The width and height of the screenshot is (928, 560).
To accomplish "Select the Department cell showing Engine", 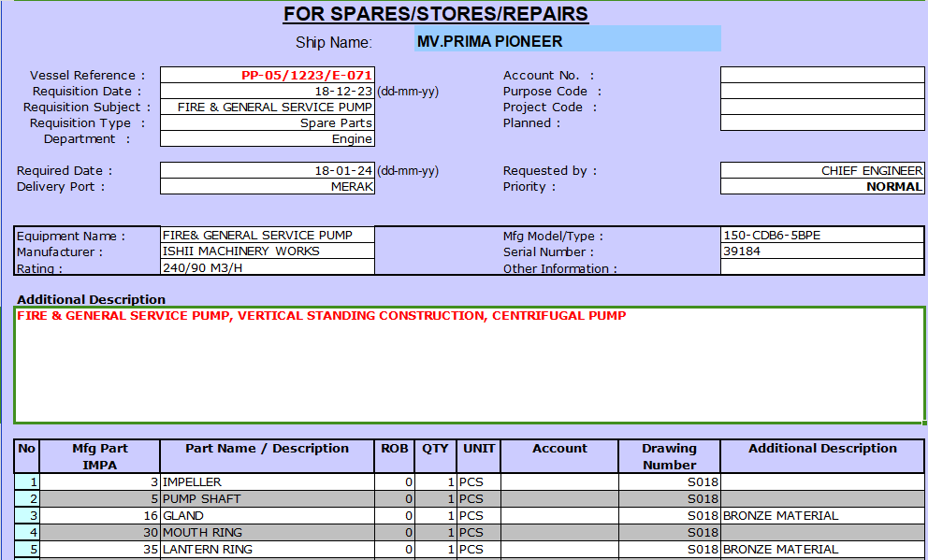I will pyautogui.click(x=268, y=139).
